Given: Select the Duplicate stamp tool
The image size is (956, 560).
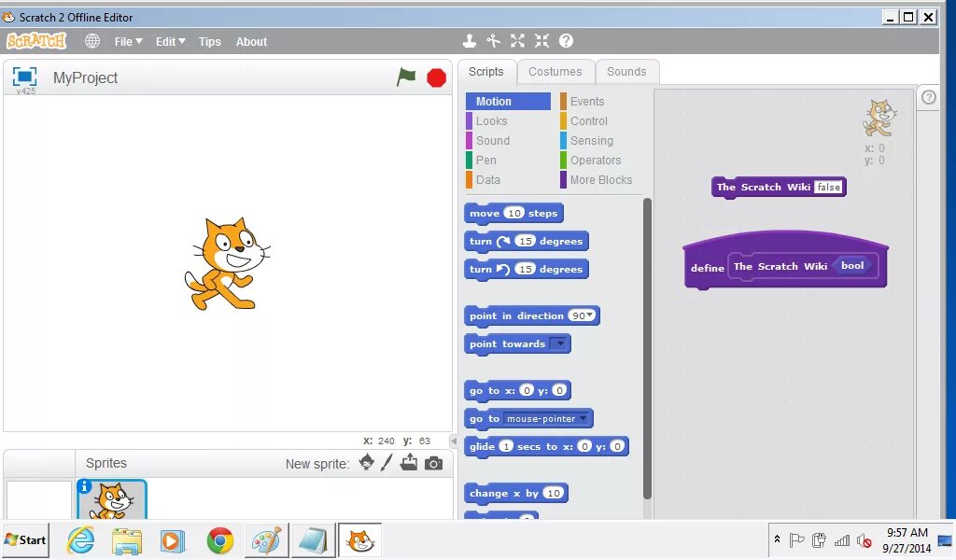Looking at the screenshot, I should coord(469,41).
